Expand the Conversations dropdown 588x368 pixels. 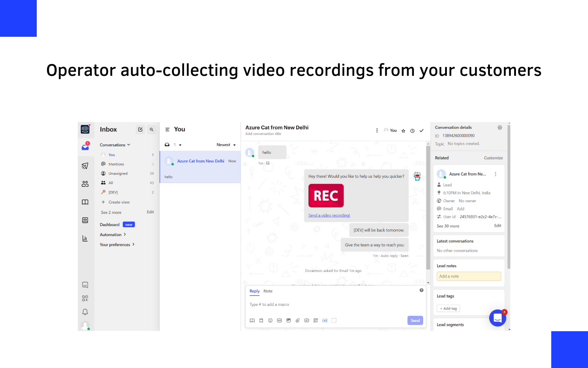(x=115, y=145)
